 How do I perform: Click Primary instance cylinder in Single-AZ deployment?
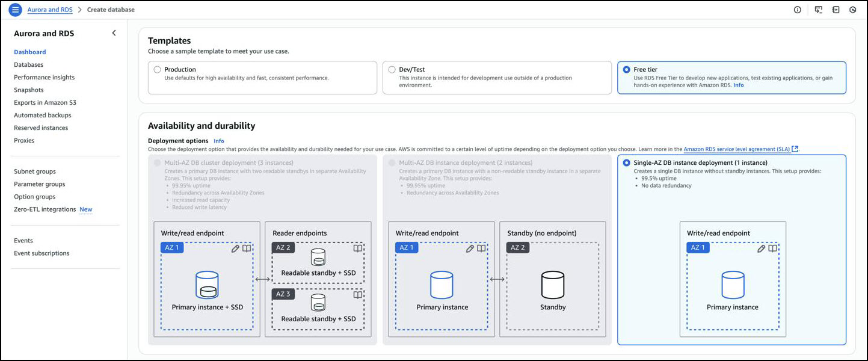733,285
